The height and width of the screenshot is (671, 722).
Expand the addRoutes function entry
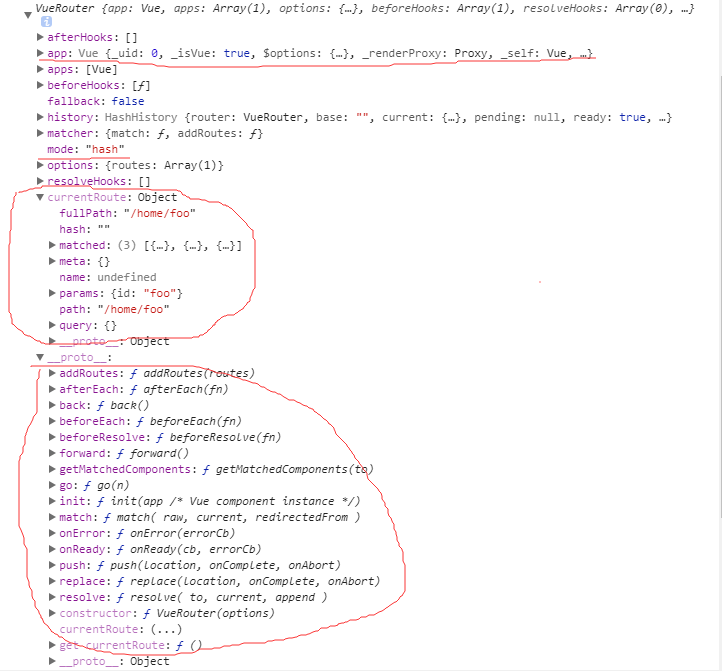pyautogui.click(x=52, y=373)
